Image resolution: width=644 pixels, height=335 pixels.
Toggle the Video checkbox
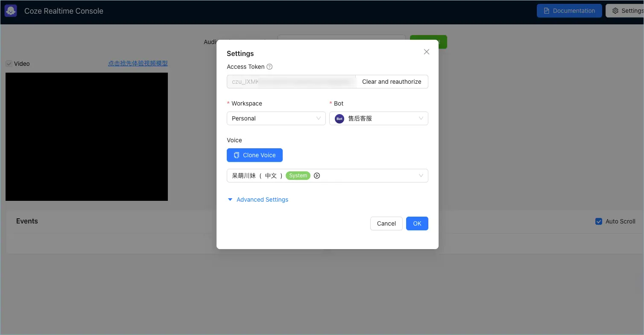pyautogui.click(x=9, y=64)
